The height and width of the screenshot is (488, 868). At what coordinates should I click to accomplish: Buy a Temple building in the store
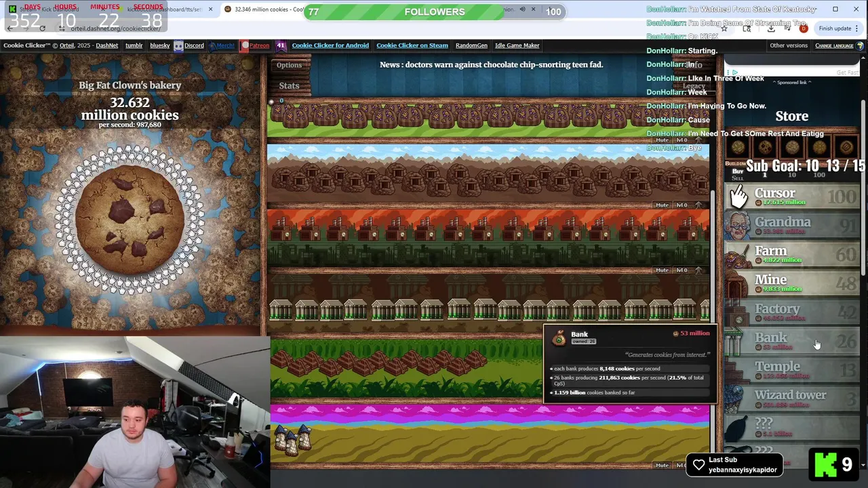792,370
